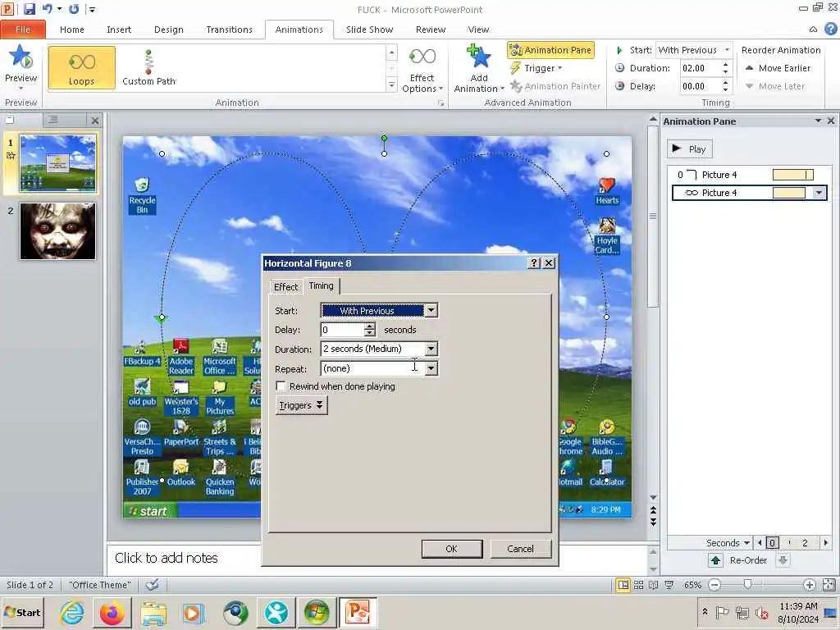Click the Redo icon in title bar
Image resolution: width=840 pixels, height=630 pixels.
pyautogui.click(x=74, y=9)
